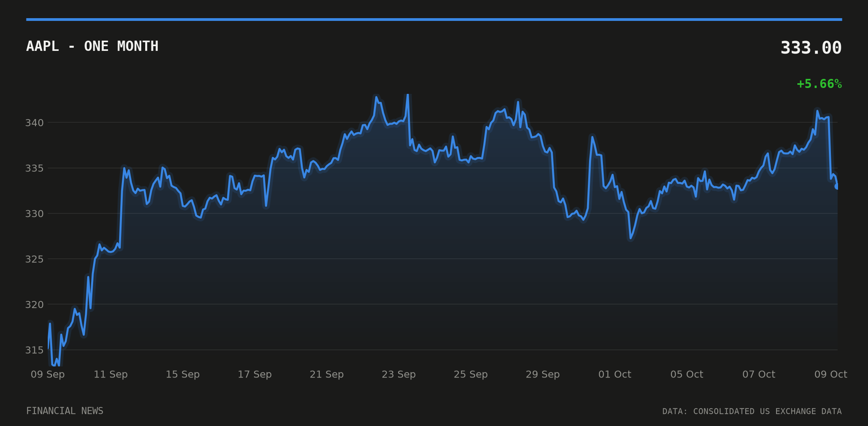The width and height of the screenshot is (868, 426).
Task: Select the '01 Oct' date label
Action: 615,374
